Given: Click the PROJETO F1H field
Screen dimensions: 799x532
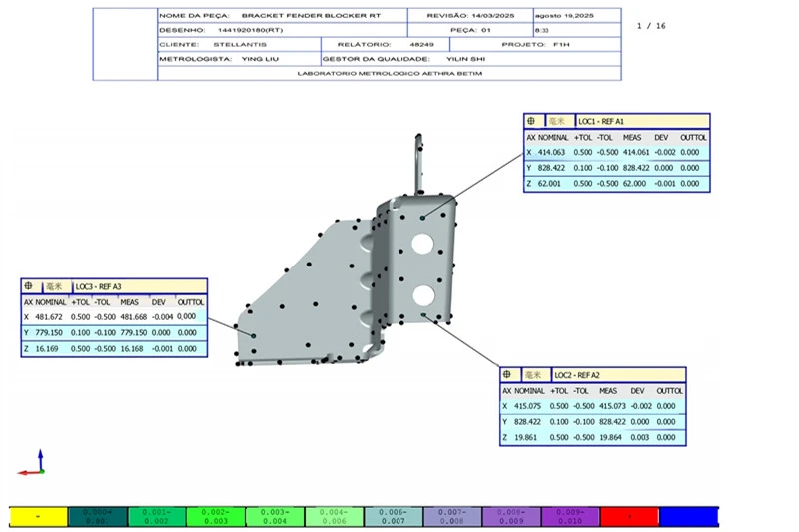Looking at the screenshot, I should [x=535, y=44].
